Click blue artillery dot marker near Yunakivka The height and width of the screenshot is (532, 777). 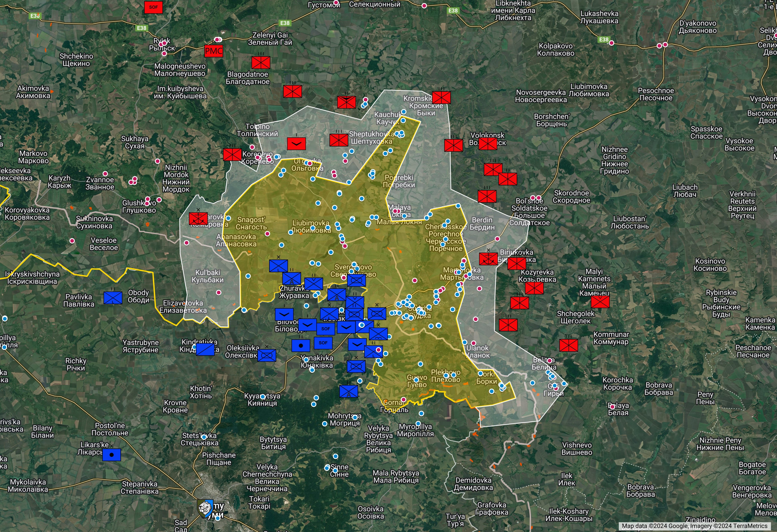click(300, 346)
